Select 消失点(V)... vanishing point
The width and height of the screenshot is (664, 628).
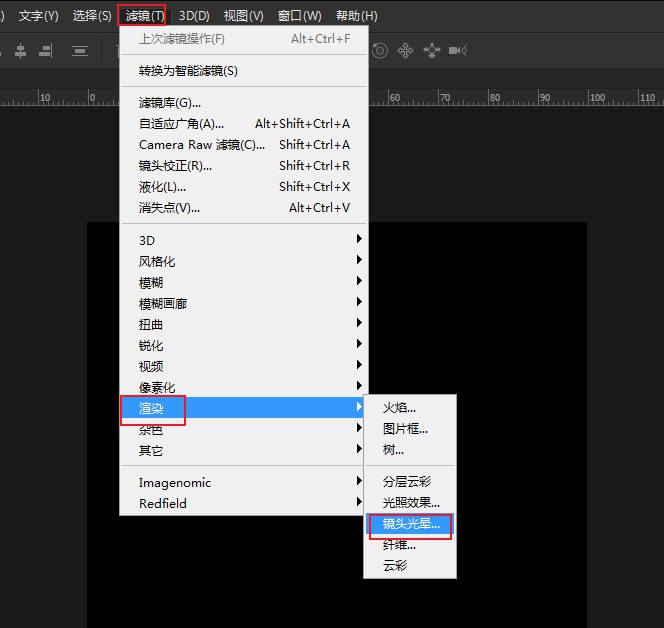coord(244,208)
